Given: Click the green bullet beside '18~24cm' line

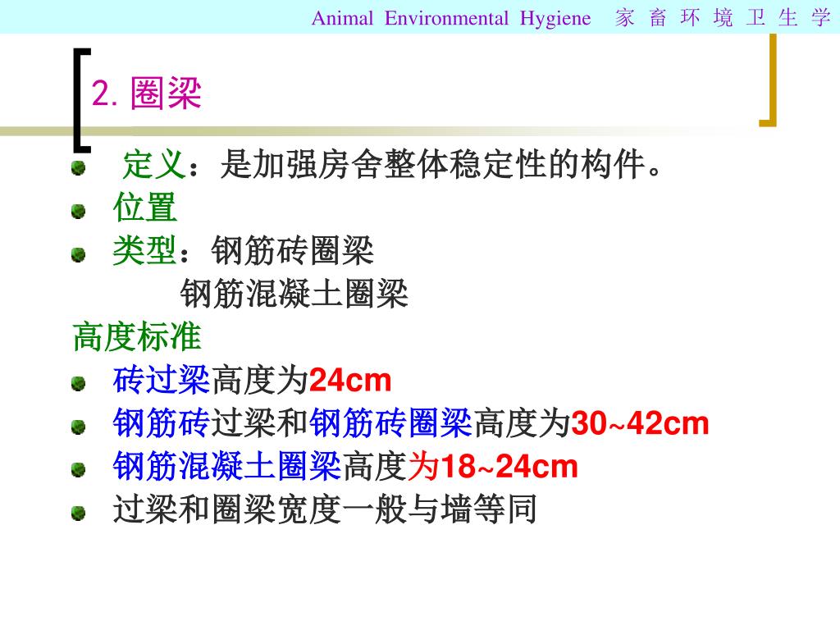Looking at the screenshot, I should point(79,470).
